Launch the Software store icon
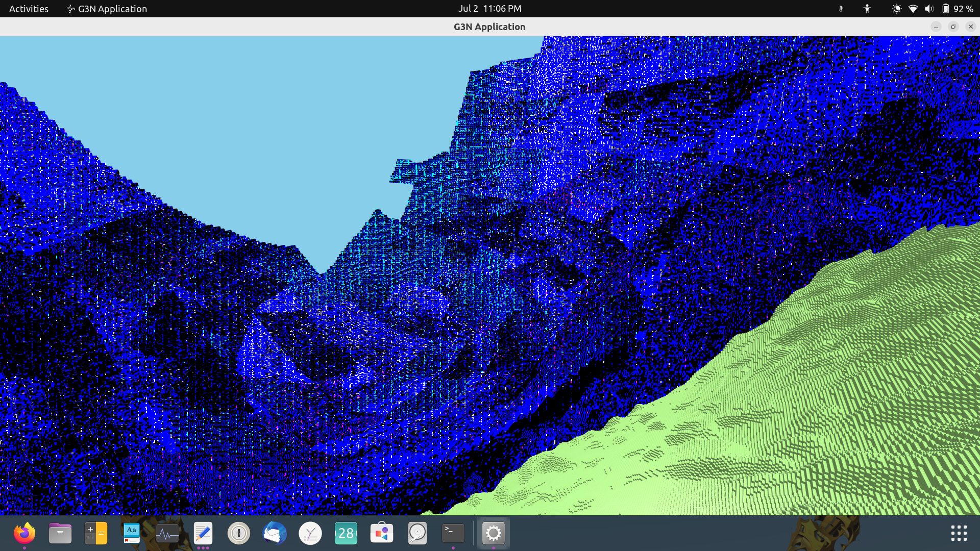The width and height of the screenshot is (980, 551). (x=381, y=534)
